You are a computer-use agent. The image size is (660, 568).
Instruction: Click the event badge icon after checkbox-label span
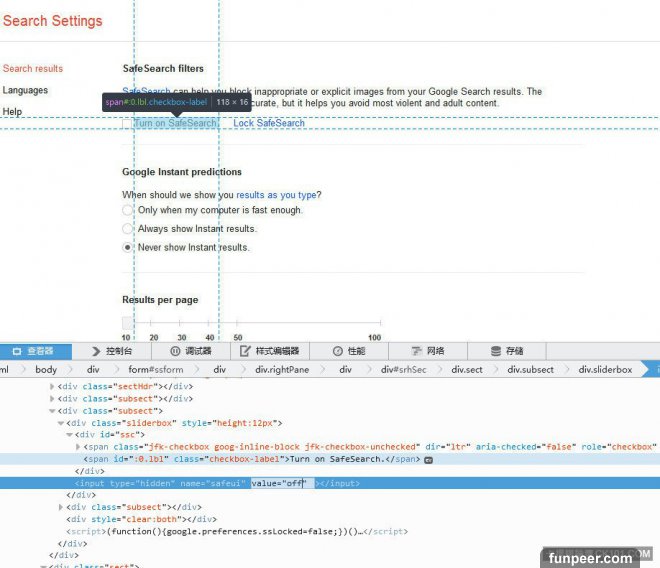point(428,459)
